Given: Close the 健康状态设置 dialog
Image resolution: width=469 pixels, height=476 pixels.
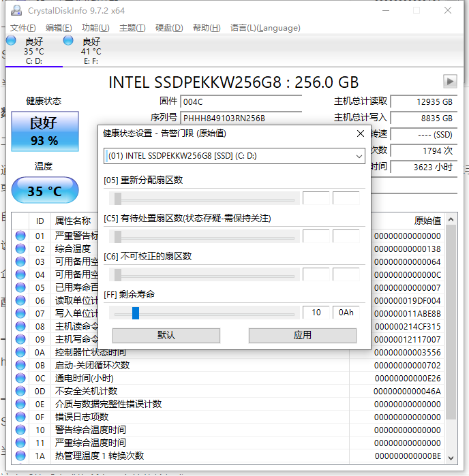Looking at the screenshot, I should [x=361, y=133].
